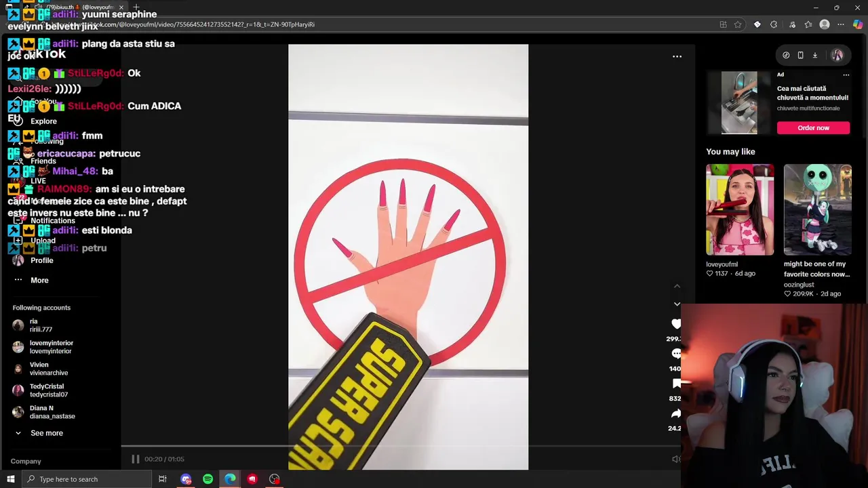Open Riot client from taskbar
Screen dimensions: 868x488
point(252,479)
